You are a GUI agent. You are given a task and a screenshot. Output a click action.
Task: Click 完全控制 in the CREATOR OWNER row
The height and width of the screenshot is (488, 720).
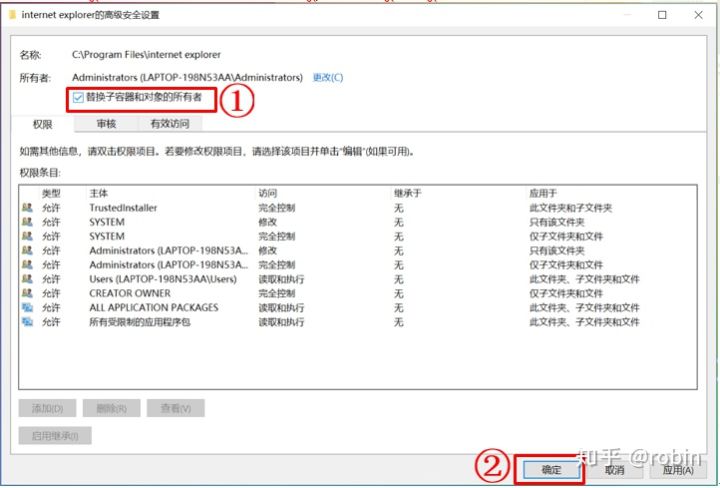pyautogui.click(x=276, y=293)
